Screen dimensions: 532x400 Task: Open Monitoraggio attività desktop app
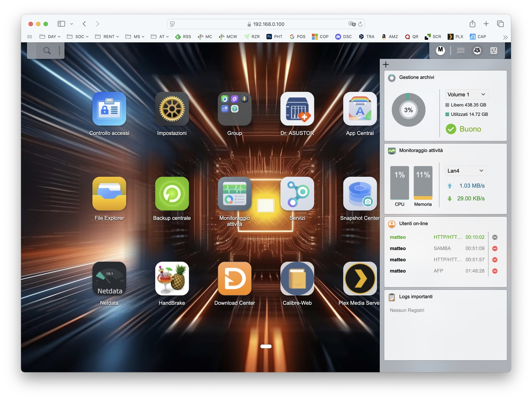[x=234, y=194]
